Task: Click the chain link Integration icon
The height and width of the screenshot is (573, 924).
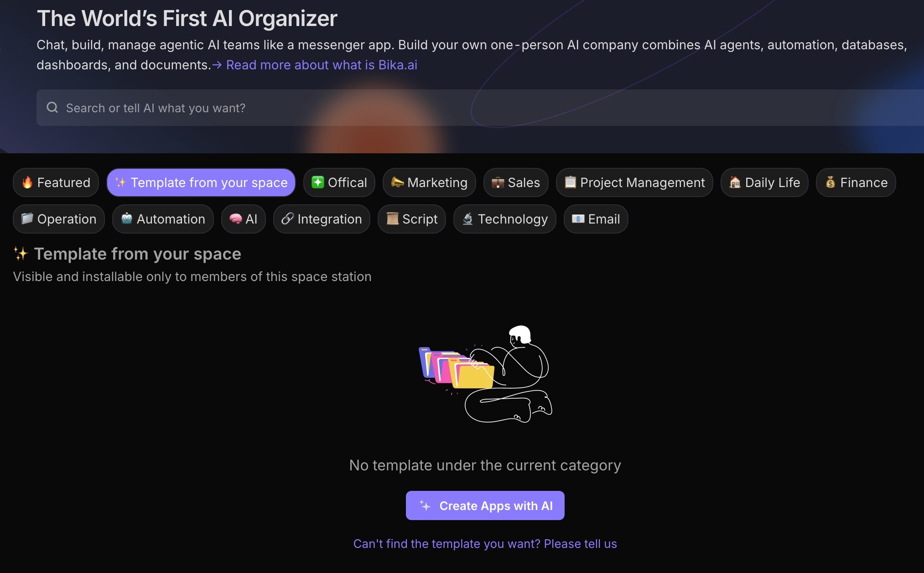Action: [x=287, y=219]
